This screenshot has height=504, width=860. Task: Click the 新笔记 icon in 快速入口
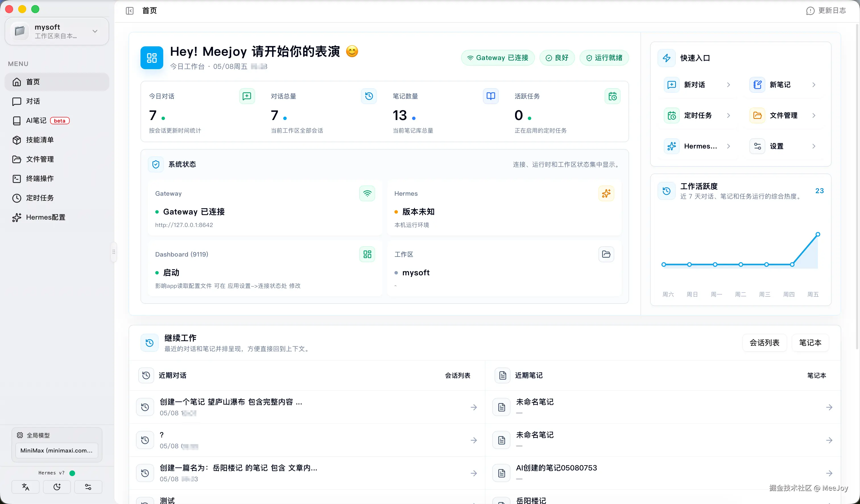tap(757, 85)
